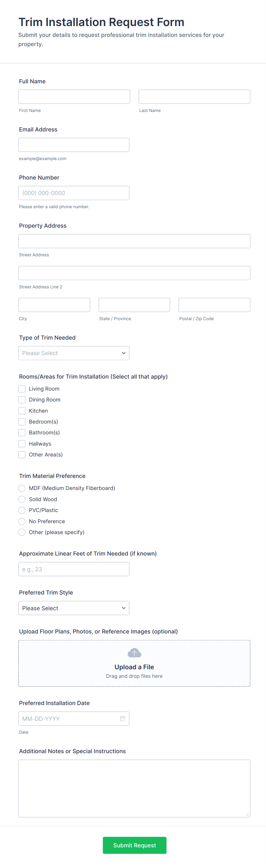The width and height of the screenshot is (266, 868).
Task: Enable the Hallways checkbox
Action: (22, 443)
